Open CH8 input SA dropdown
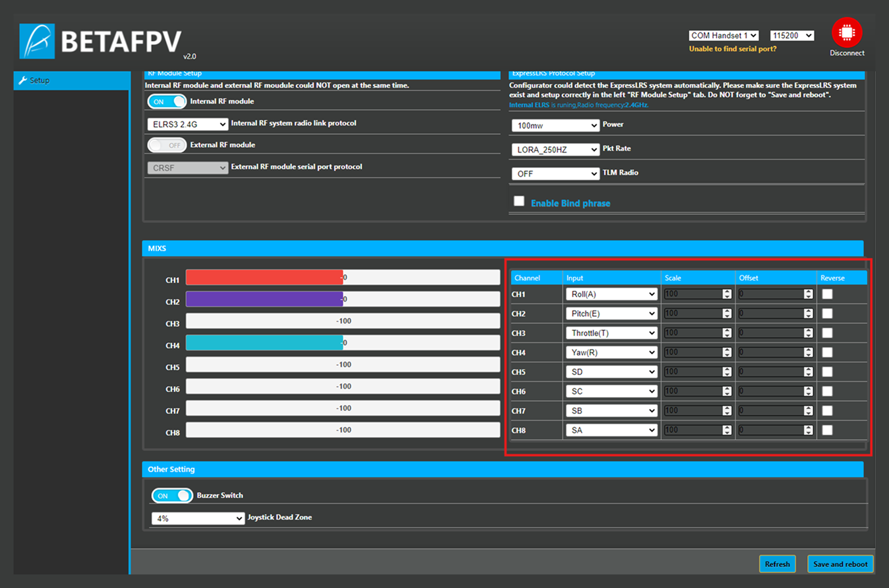The image size is (889, 588). point(611,430)
